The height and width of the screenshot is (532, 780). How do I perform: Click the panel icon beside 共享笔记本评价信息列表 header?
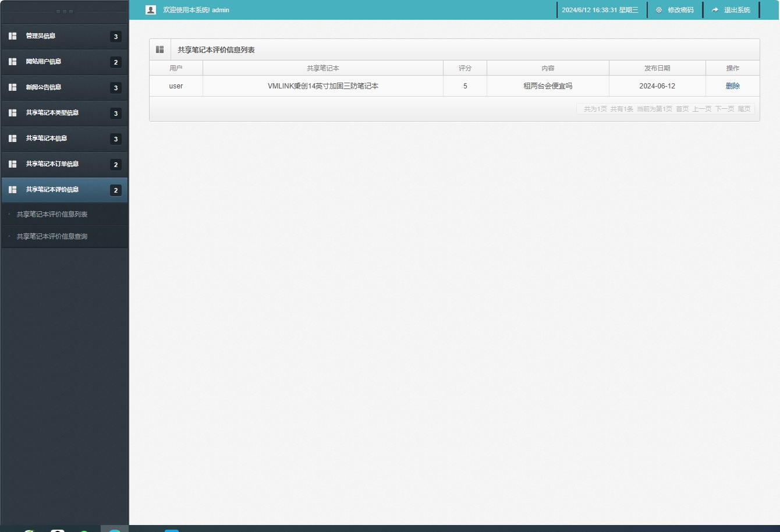coord(160,49)
